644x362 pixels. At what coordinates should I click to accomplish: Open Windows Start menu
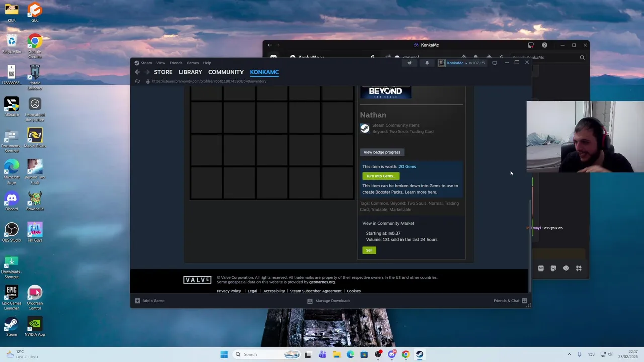click(224, 354)
